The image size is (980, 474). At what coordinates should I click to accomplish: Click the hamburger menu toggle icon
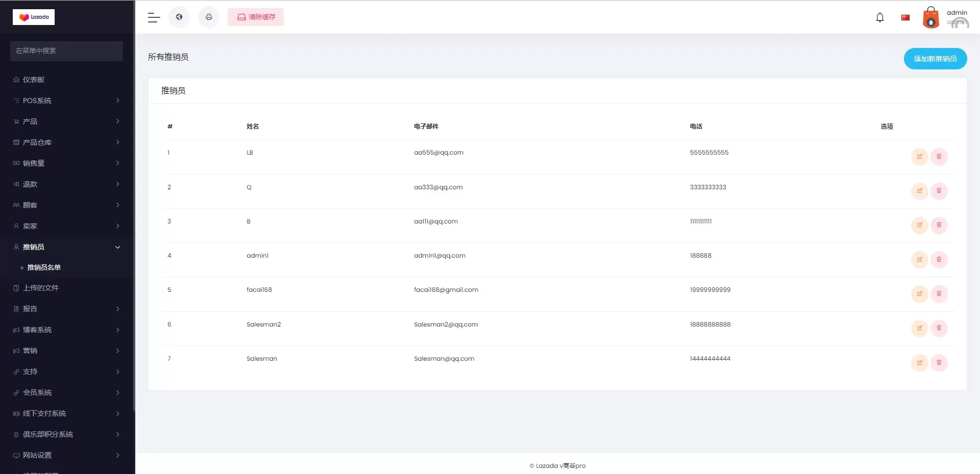click(154, 17)
